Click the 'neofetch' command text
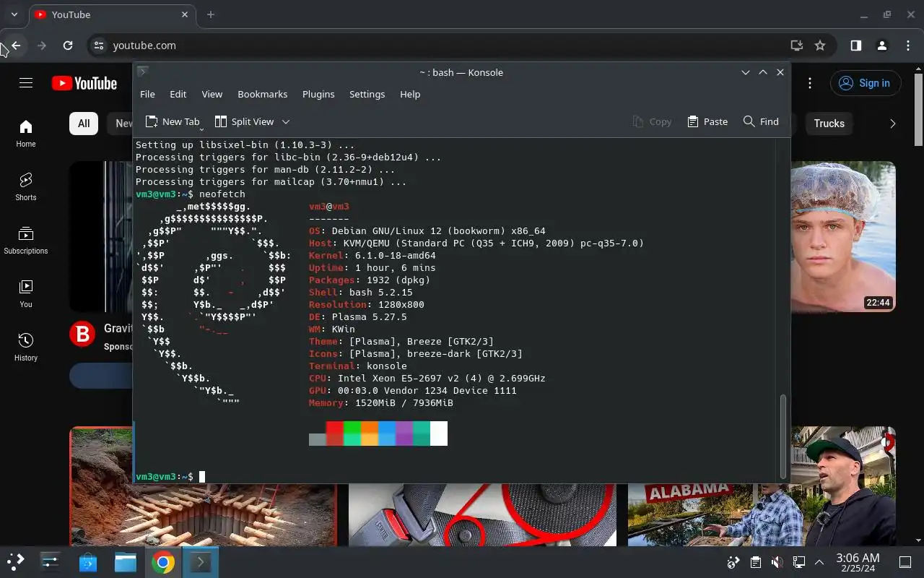Viewport: 924px width, 578px height. [222, 194]
